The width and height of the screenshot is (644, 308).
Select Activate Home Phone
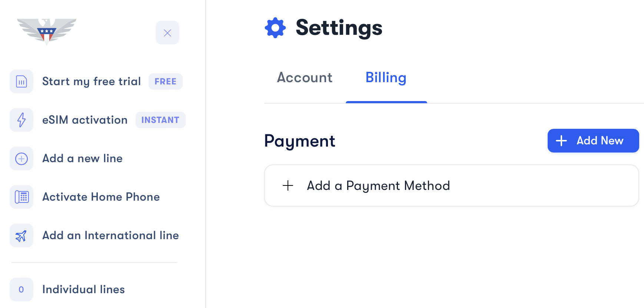click(101, 197)
